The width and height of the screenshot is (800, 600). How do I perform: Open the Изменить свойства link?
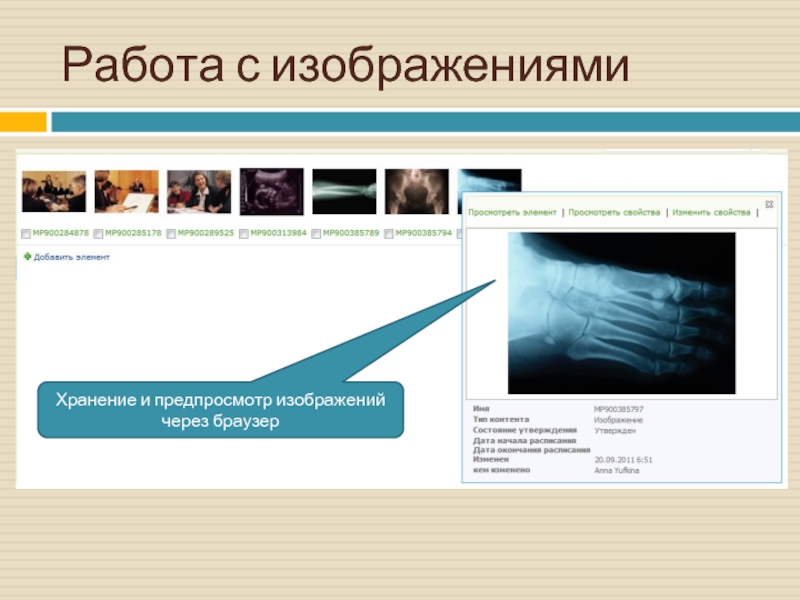coord(711,212)
